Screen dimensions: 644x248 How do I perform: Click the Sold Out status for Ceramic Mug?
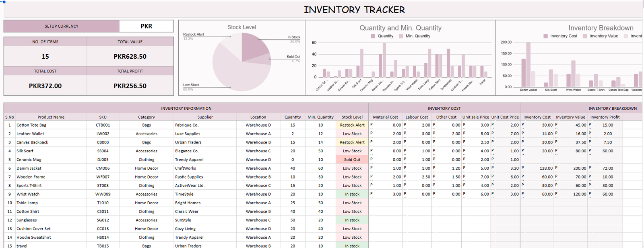coord(352,160)
